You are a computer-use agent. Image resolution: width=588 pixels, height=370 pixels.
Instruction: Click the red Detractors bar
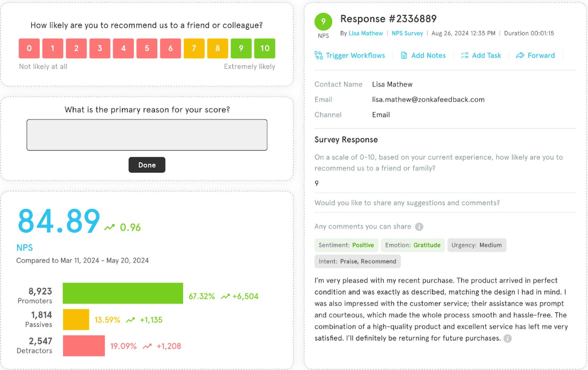84,346
